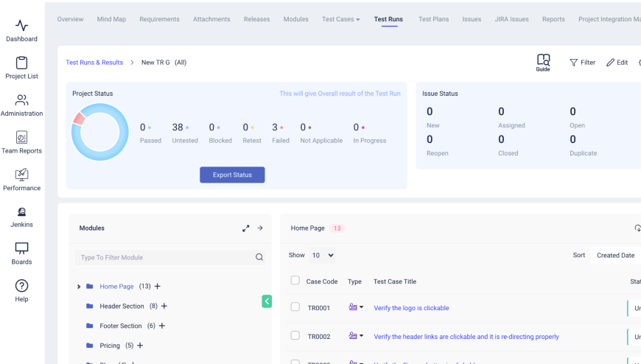This screenshot has width=641, height=364.
Task: Click search icon in module filter
Action: (x=259, y=258)
